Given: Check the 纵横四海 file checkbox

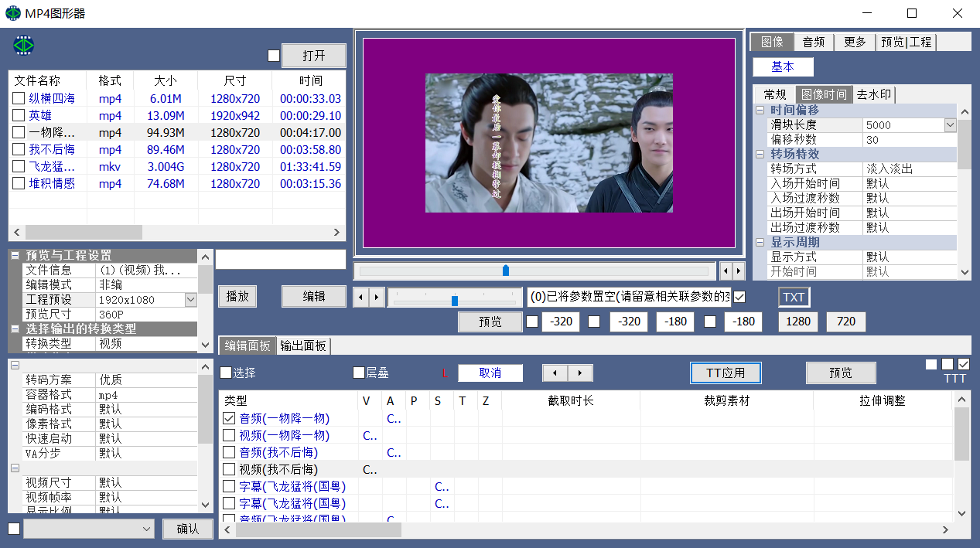Looking at the screenshot, I should 19,98.
